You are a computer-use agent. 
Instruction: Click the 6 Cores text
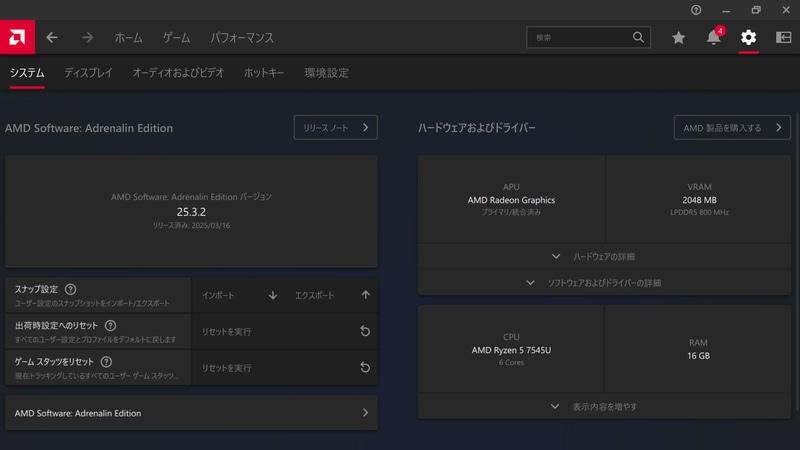tap(511, 362)
